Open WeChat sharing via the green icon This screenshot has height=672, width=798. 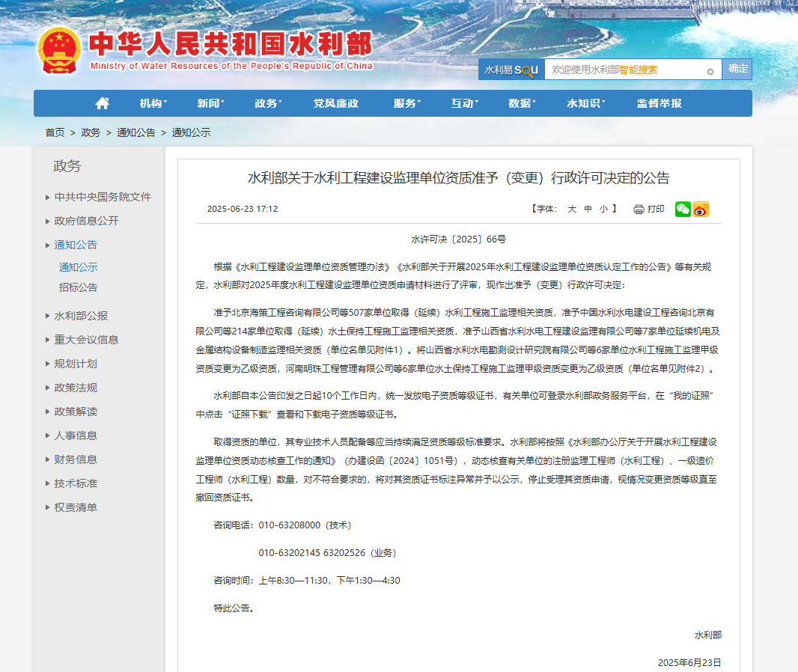pos(683,210)
